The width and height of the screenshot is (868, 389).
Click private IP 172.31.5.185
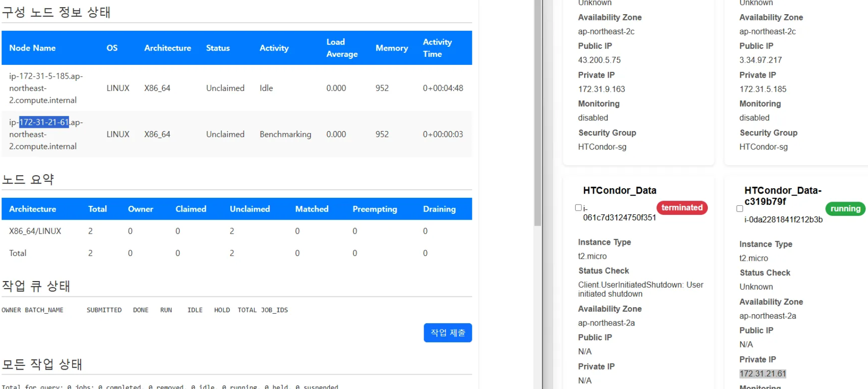click(x=763, y=89)
